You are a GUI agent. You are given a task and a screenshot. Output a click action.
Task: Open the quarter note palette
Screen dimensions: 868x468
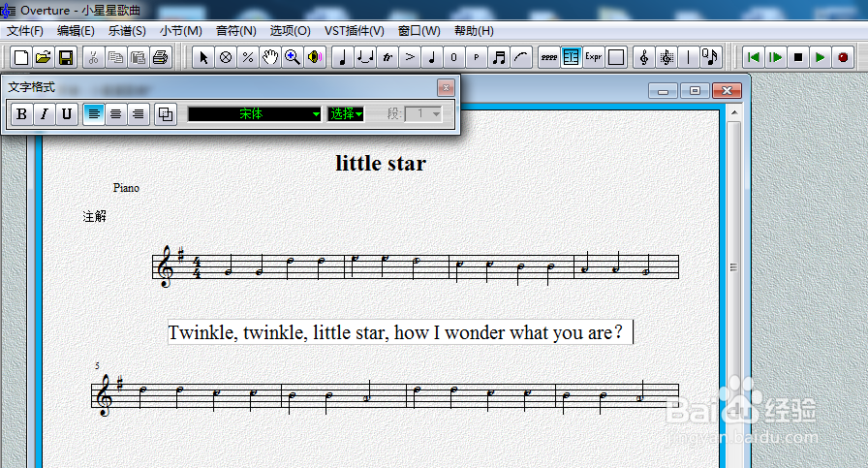[x=343, y=57]
